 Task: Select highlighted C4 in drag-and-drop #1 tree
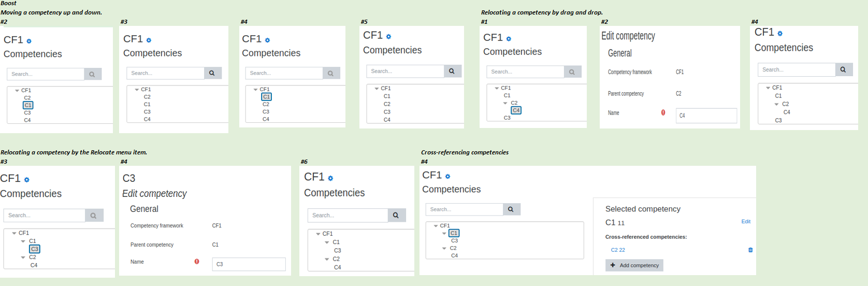point(516,110)
